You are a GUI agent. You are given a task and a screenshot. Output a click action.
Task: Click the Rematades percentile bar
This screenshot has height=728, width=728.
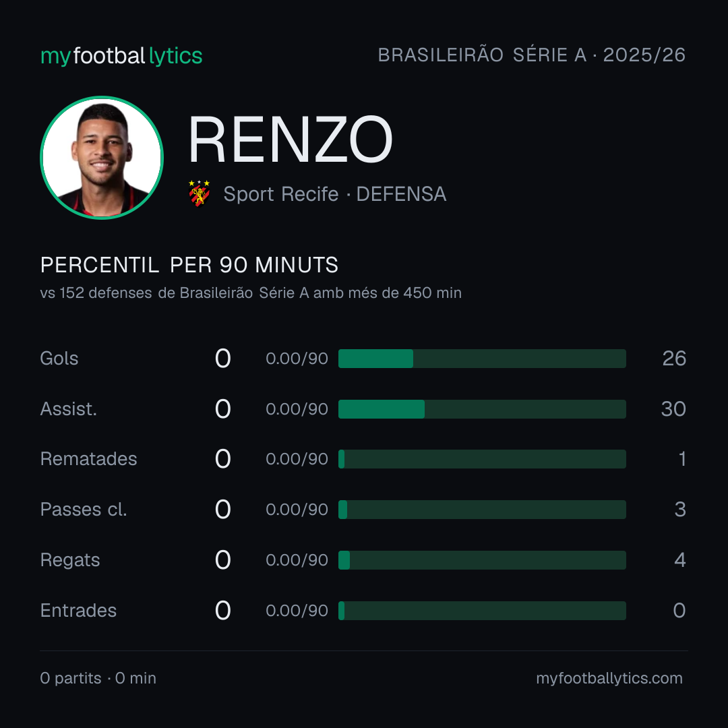482,459
